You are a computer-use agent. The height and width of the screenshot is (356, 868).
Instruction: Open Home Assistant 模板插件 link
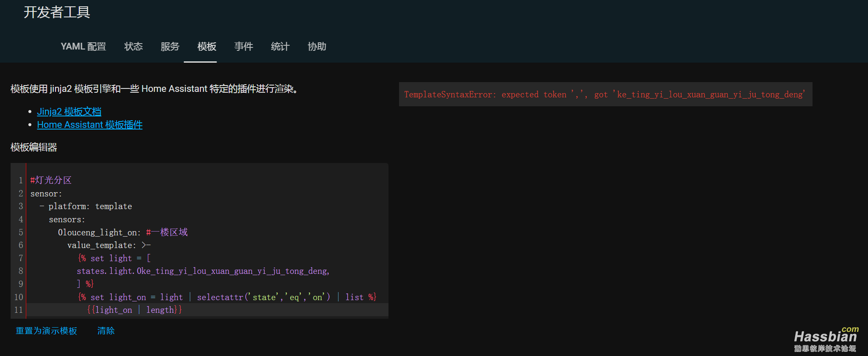click(90, 125)
